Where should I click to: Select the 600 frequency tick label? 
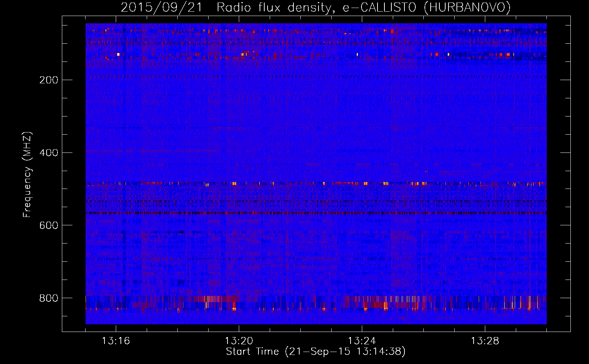click(49, 226)
